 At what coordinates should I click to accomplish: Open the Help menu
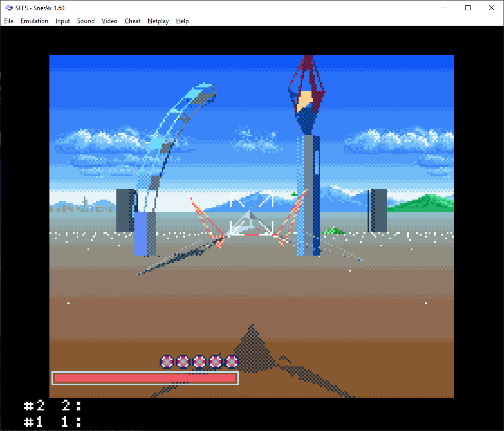click(x=182, y=21)
